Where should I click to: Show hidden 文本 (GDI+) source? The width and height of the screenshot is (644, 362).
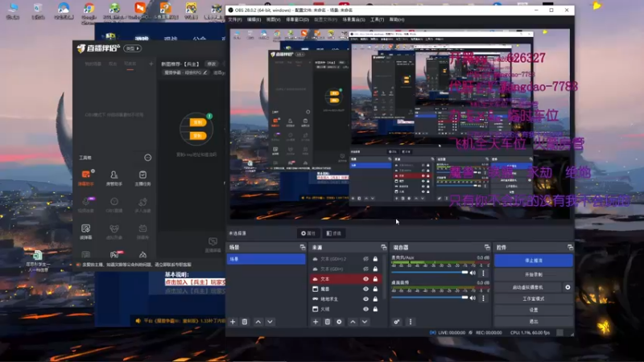tap(365, 269)
